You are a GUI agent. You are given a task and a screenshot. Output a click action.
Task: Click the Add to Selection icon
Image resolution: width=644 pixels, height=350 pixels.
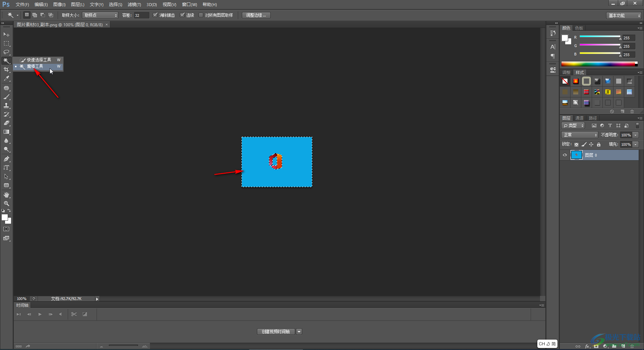tap(35, 15)
